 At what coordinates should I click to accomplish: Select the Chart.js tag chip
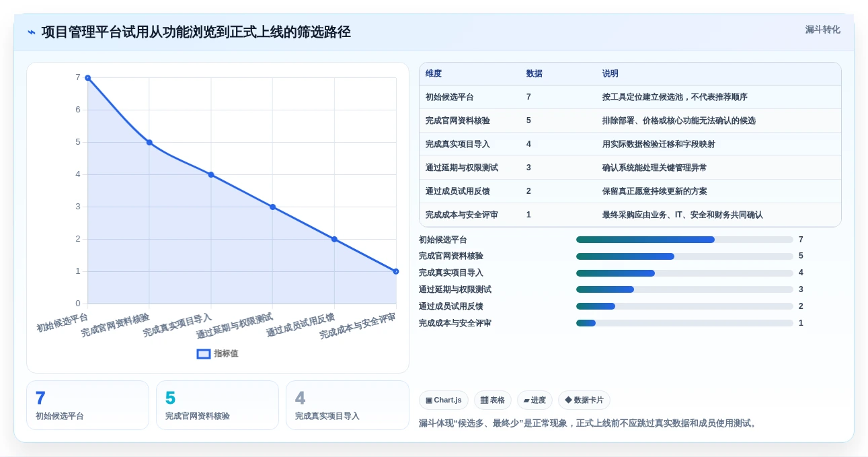click(x=444, y=400)
